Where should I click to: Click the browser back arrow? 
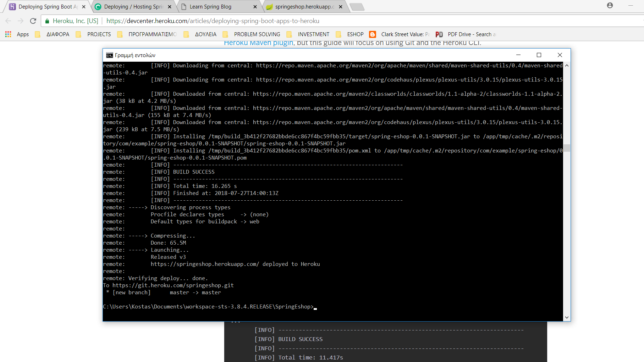tap(8, 21)
